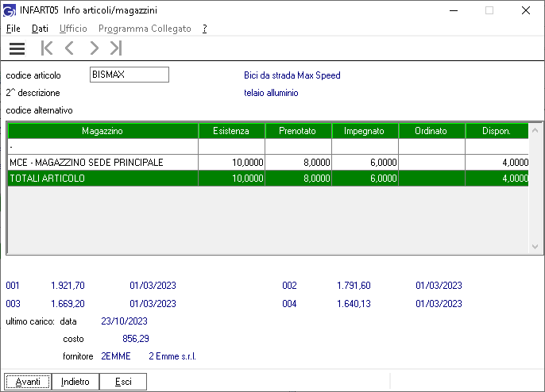This screenshot has height=392, width=545.
Task: Click Dispon. value 4,0000 in MCE row
Action: (515, 163)
